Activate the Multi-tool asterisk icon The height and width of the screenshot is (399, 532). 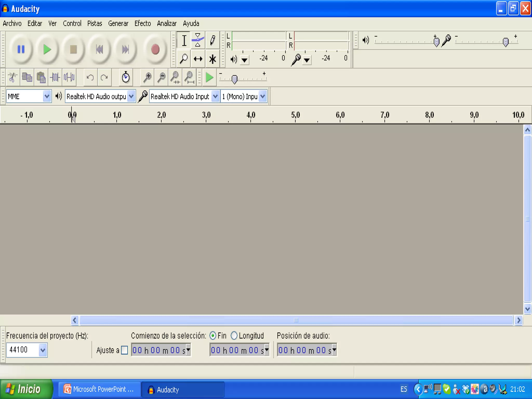pyautogui.click(x=212, y=59)
